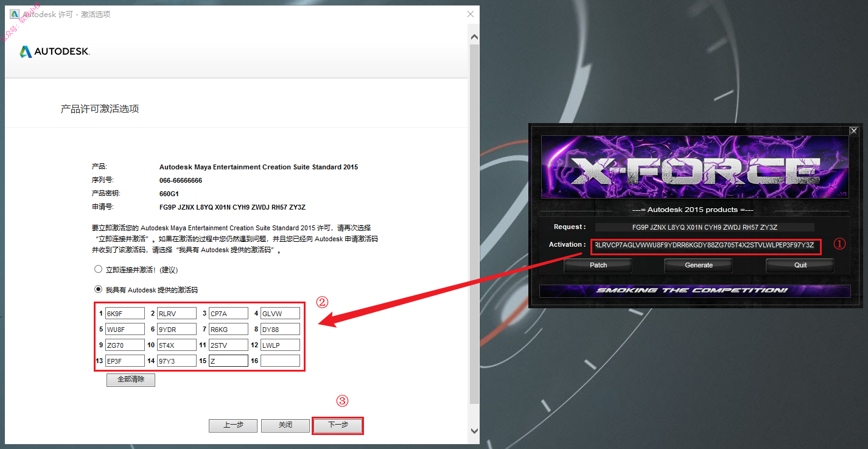The width and height of the screenshot is (868, 449).
Task: Click activation code field 2 containing RLRV
Action: pos(176,313)
